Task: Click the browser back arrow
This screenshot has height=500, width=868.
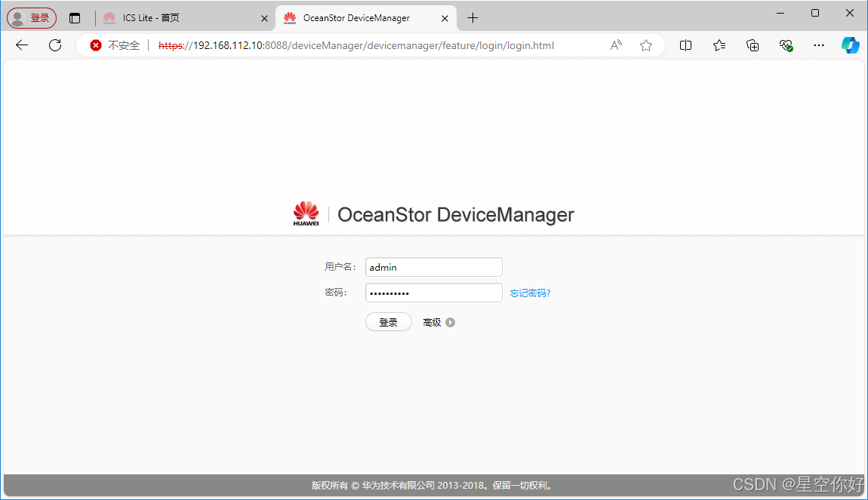Action: click(x=22, y=45)
